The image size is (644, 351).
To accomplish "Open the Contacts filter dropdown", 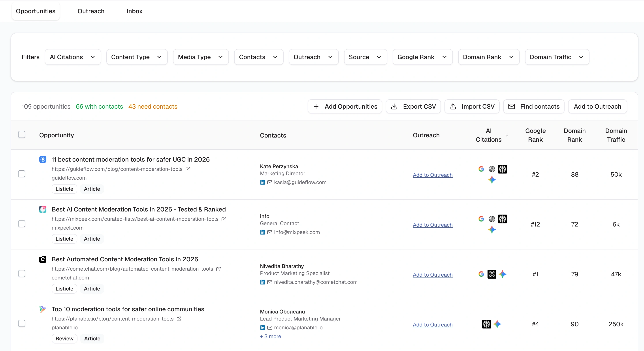I will coord(259,57).
